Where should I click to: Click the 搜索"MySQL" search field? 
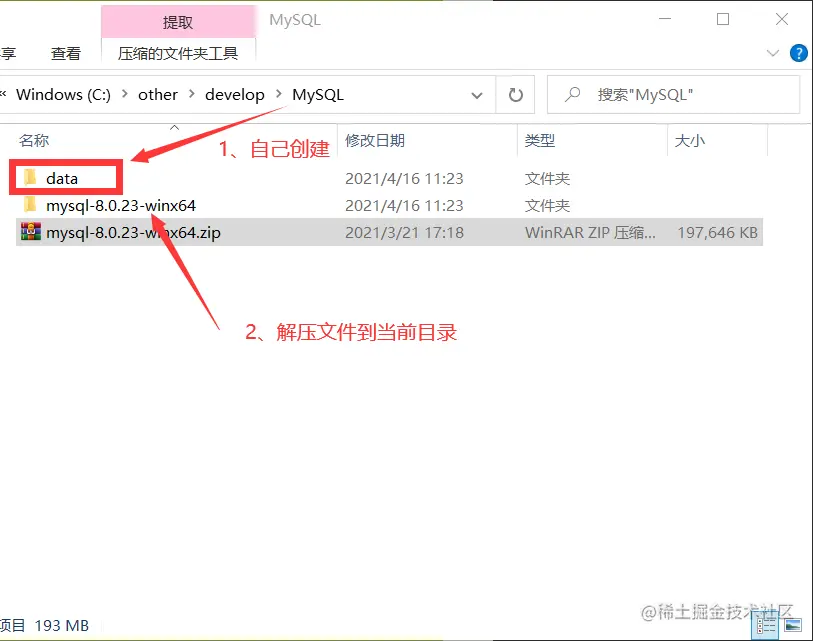point(674,94)
